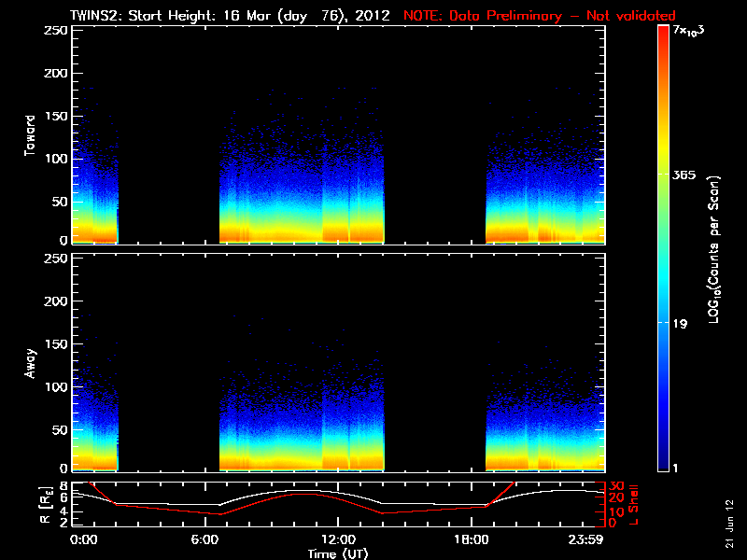
Task: Click the 'Toward' y-axis label
Action: click(30, 135)
